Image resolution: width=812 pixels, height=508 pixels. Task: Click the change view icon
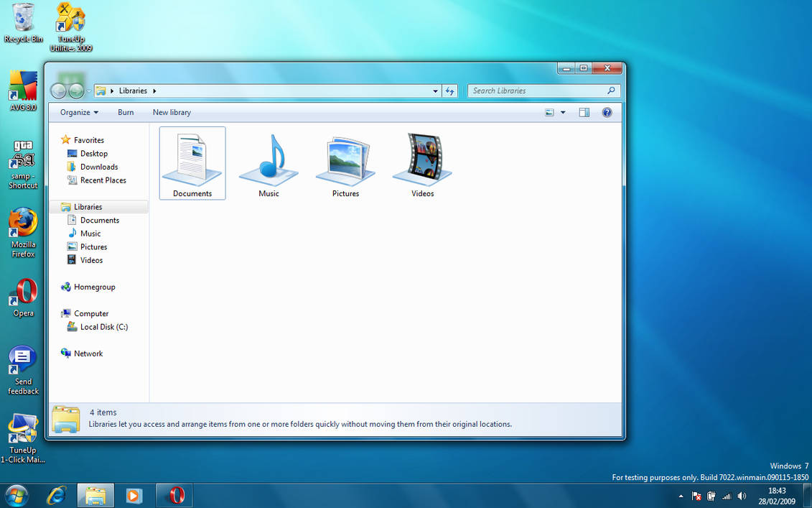coord(549,113)
